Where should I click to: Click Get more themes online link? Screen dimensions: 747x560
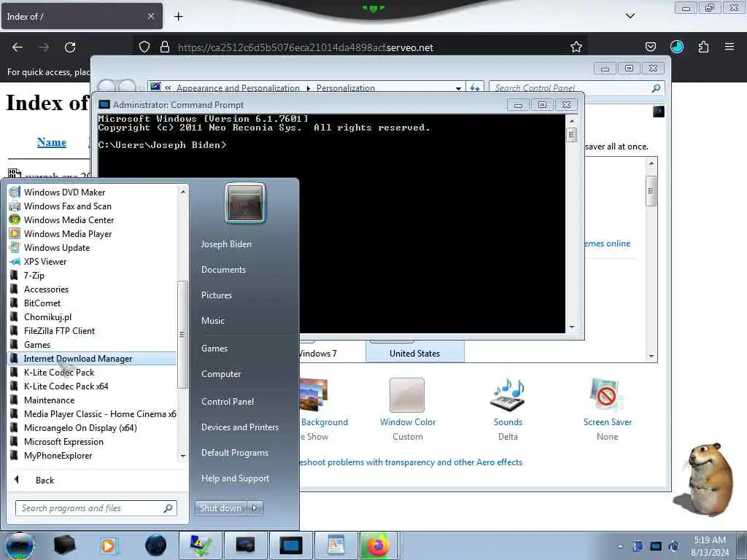608,244
